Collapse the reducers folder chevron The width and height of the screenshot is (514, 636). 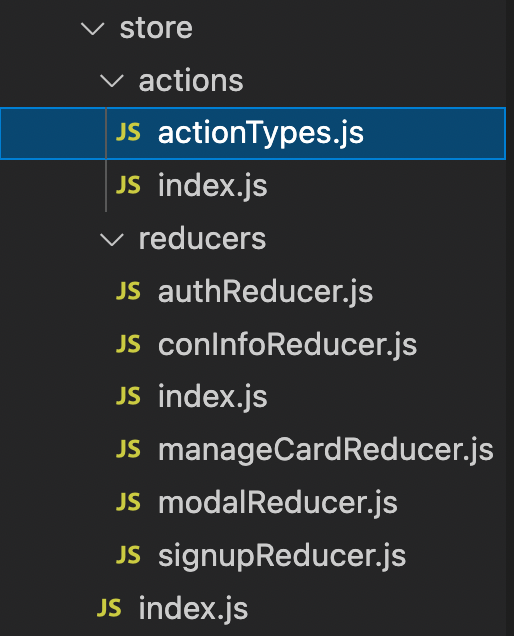(x=112, y=239)
